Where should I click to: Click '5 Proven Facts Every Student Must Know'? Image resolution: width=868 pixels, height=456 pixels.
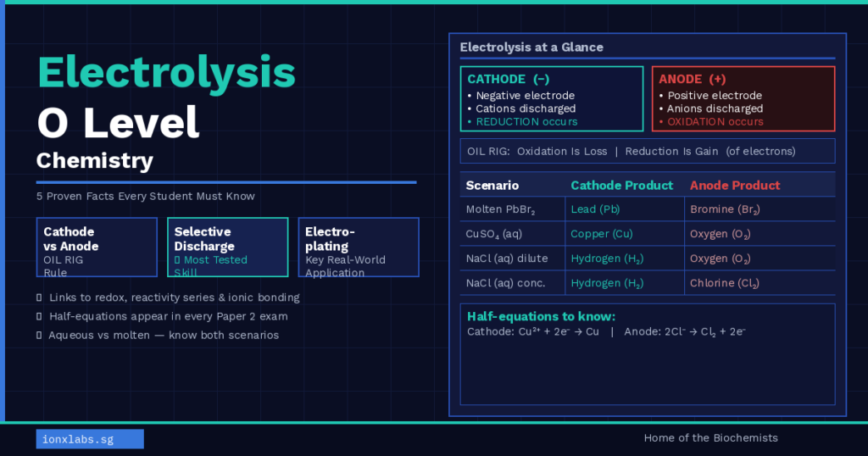pos(146,197)
